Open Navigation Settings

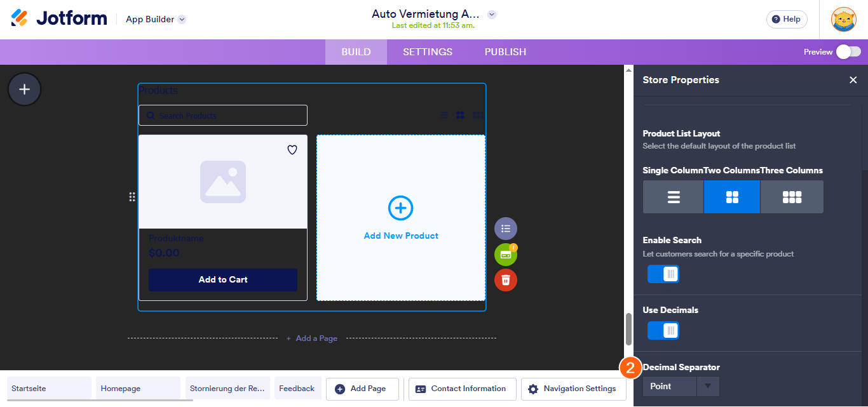click(x=573, y=389)
